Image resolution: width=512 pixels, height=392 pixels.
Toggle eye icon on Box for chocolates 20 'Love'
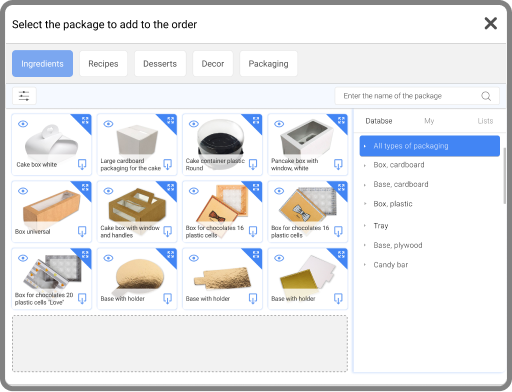[23, 258]
